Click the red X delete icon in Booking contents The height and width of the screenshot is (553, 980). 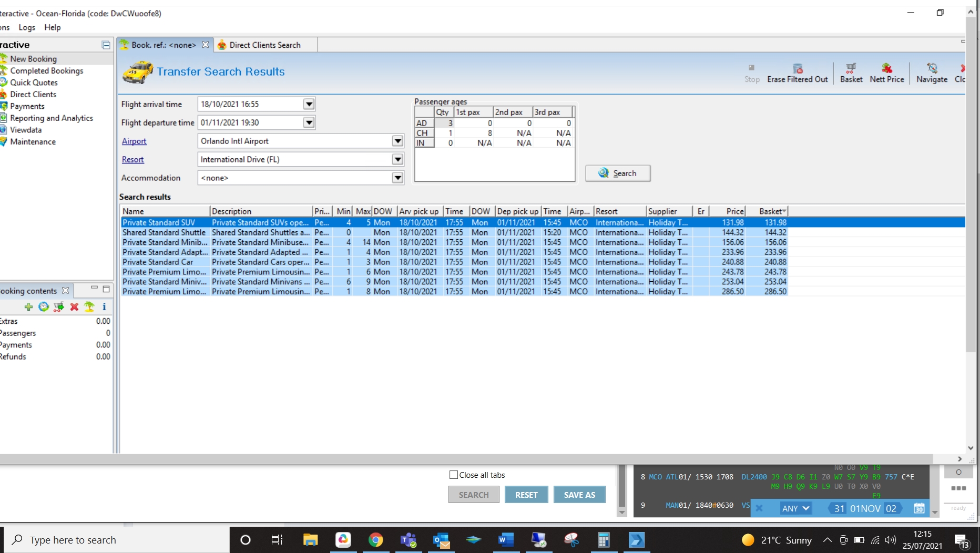74,306
